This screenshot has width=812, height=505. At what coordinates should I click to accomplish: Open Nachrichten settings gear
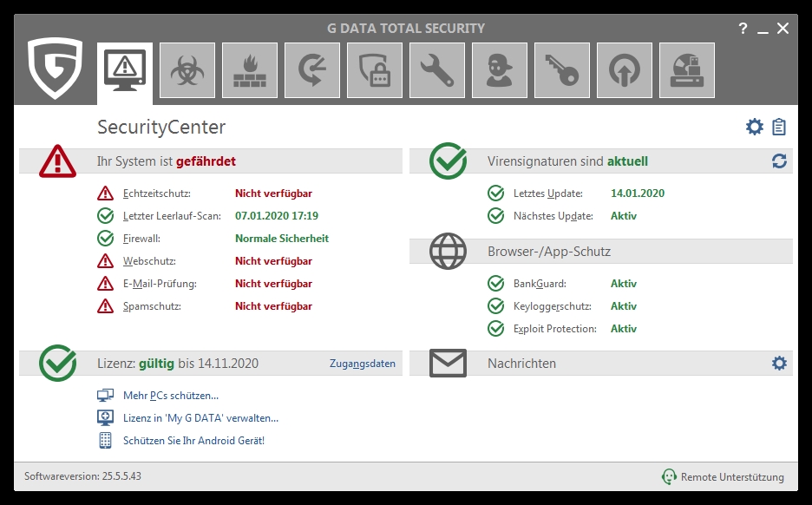click(x=779, y=363)
